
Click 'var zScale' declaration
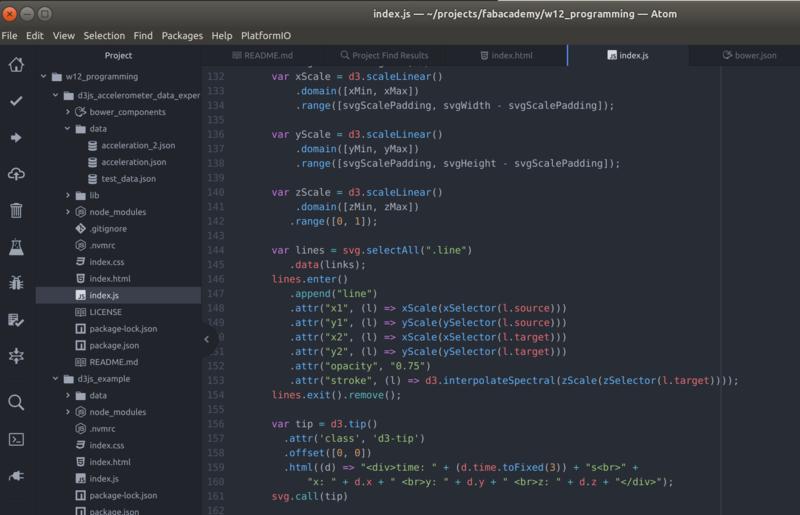(x=301, y=192)
